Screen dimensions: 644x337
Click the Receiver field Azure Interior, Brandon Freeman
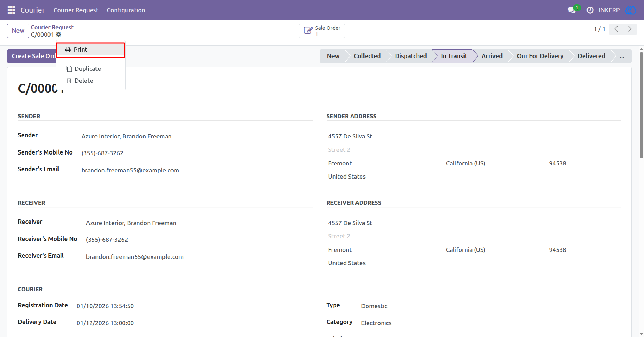click(x=131, y=223)
